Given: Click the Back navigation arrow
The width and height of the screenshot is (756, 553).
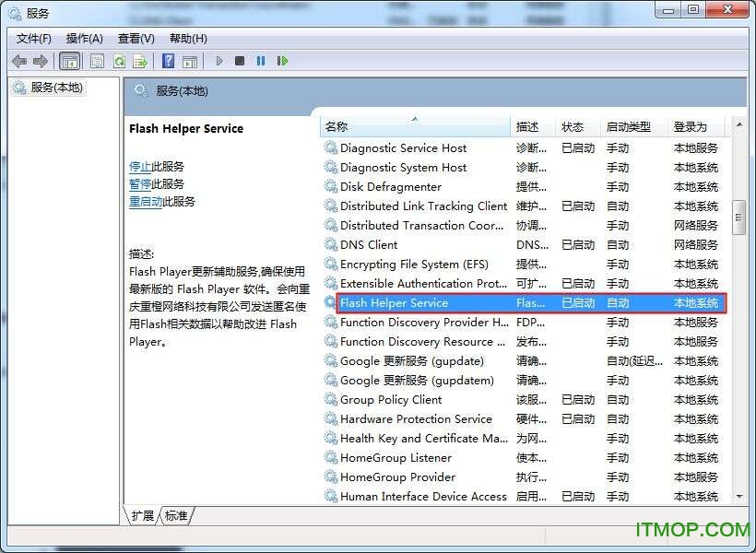Looking at the screenshot, I should click(18, 60).
